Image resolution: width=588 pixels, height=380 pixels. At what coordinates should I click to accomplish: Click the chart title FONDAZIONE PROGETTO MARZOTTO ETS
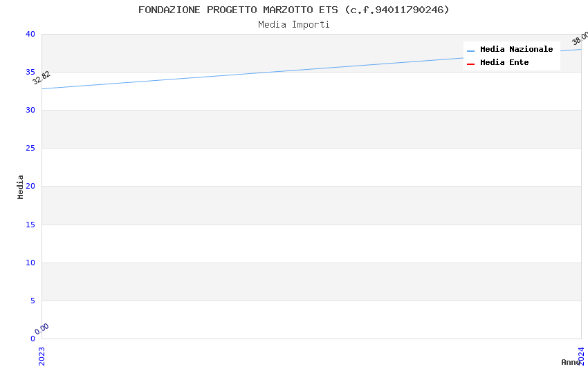293,10
